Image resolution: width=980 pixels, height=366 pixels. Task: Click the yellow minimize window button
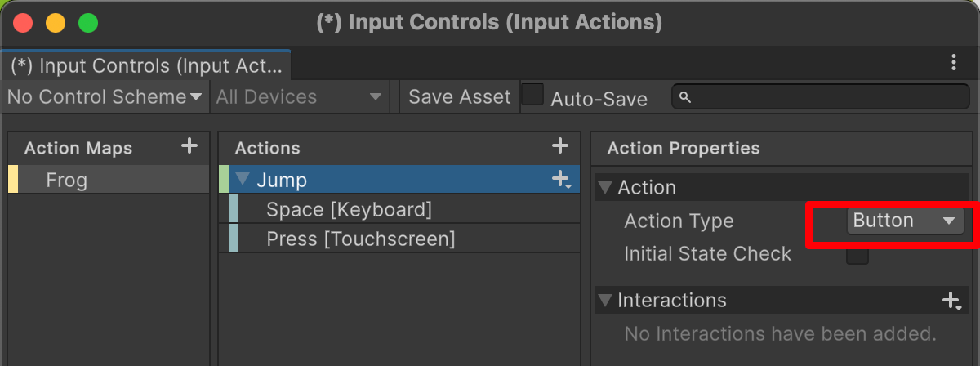coord(56,23)
